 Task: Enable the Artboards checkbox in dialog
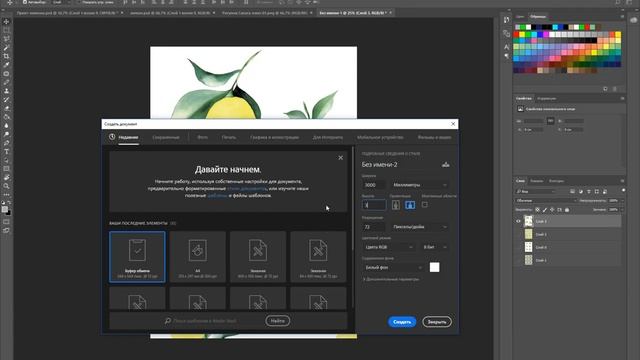pyautogui.click(x=424, y=204)
